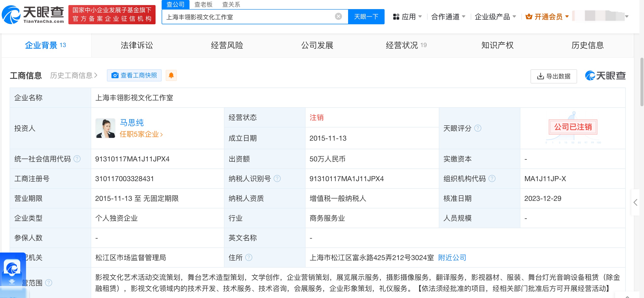644x298 pixels.
Task: Open 历史工商信息 link
Action: point(74,75)
